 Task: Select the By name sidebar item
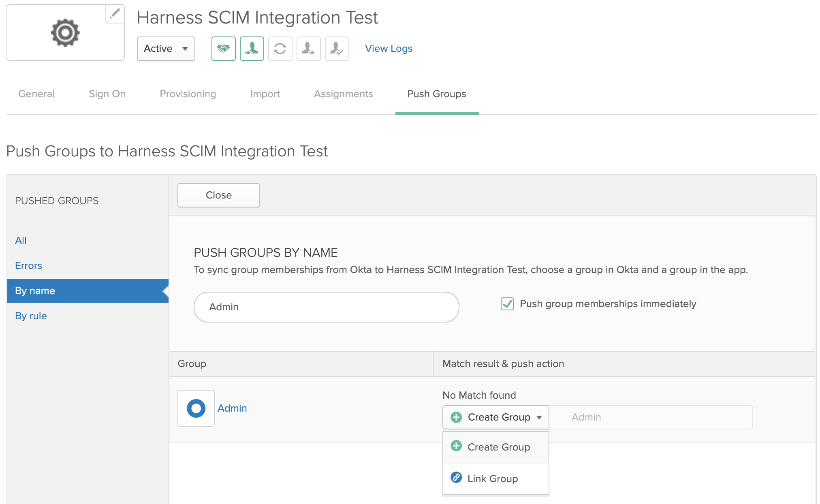point(88,291)
